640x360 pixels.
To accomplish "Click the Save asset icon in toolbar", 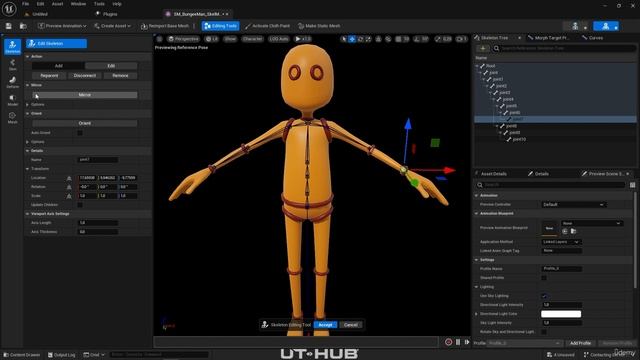I will (x=9, y=26).
